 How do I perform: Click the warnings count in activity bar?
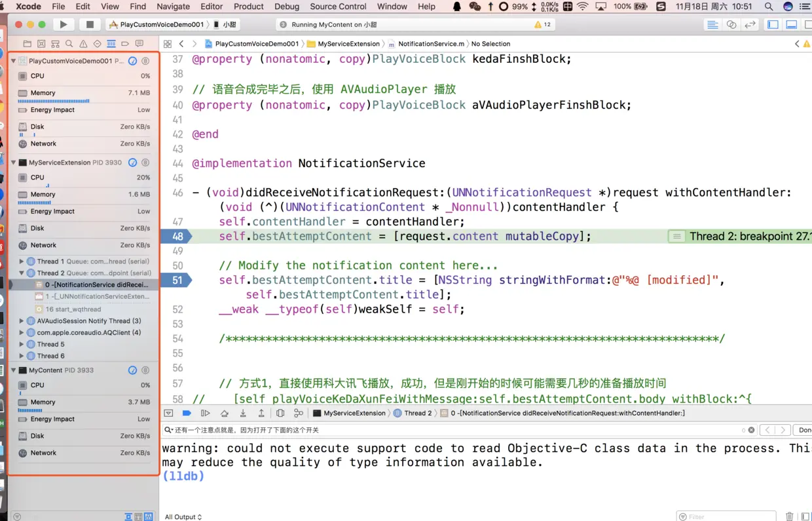click(543, 24)
